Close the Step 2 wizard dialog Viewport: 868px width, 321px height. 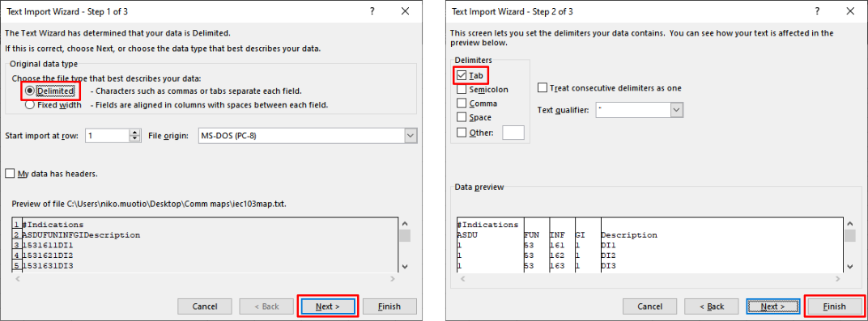click(850, 11)
